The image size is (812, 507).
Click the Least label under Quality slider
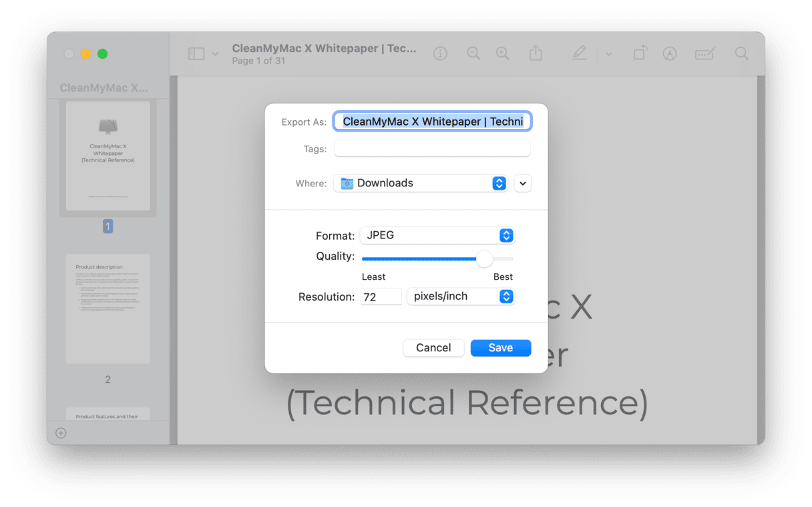[373, 277]
